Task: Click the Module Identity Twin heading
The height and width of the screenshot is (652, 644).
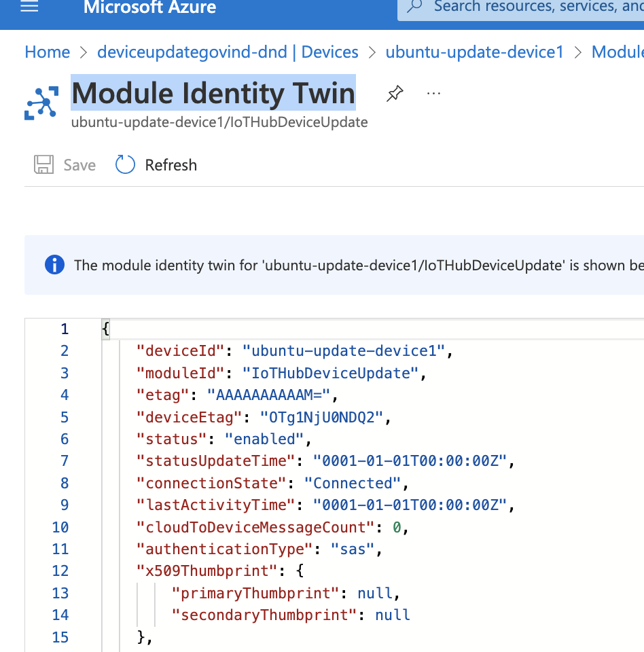Action: [213, 93]
